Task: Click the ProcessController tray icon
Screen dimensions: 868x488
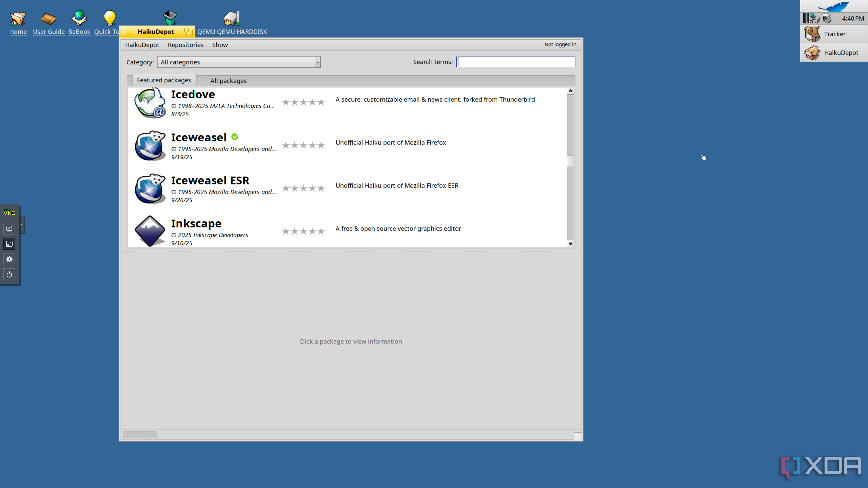Action: [806, 18]
